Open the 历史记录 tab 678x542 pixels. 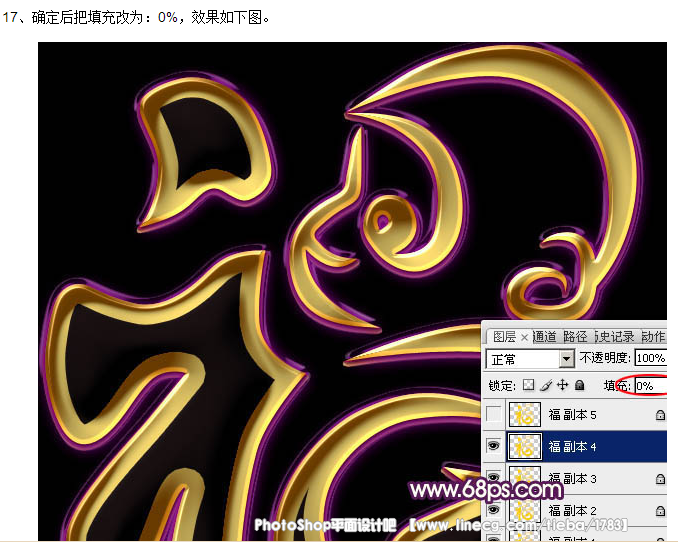coord(615,337)
